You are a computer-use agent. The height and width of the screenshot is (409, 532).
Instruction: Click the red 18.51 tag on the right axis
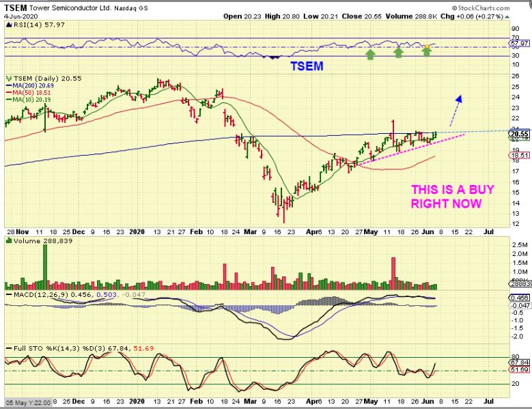coord(520,155)
